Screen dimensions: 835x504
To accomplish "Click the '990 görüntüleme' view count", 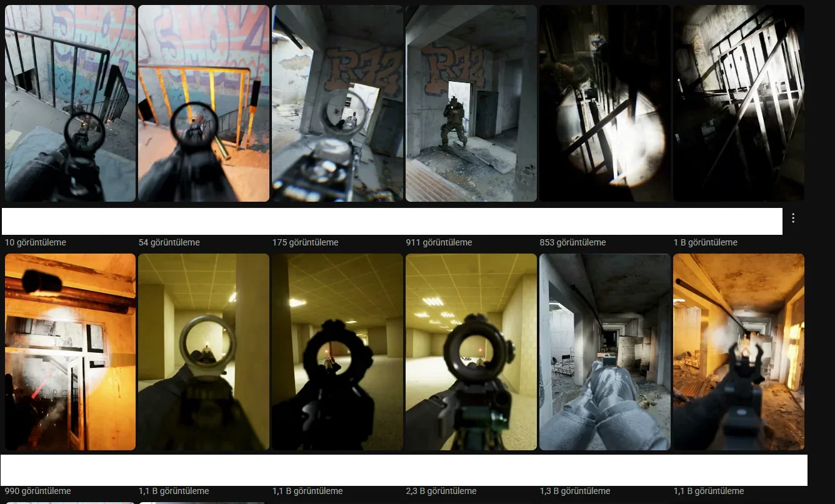I will pyautogui.click(x=38, y=491).
